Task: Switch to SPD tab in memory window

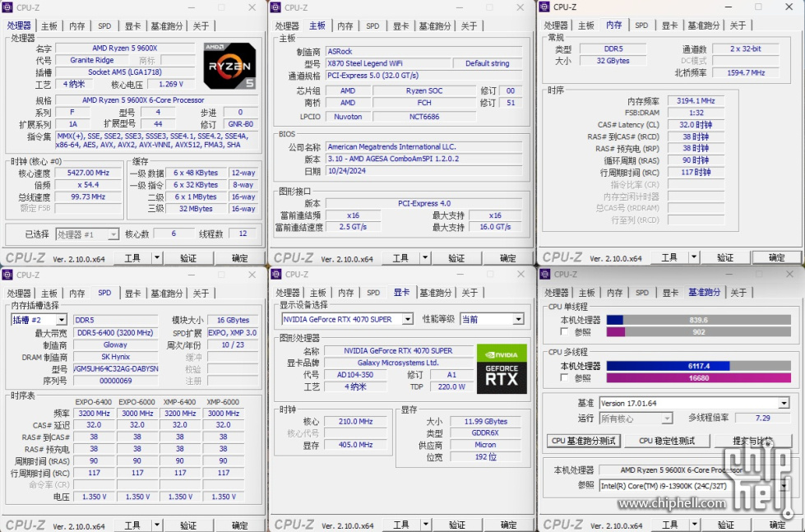Action: click(641, 25)
